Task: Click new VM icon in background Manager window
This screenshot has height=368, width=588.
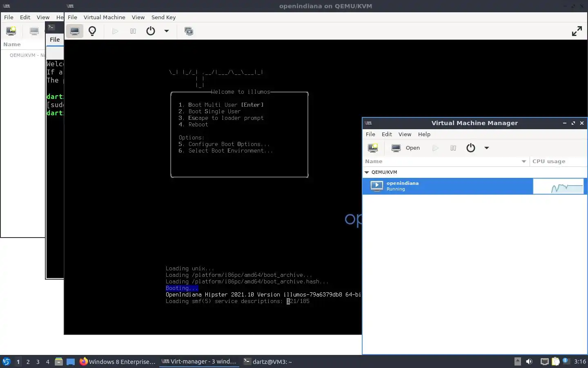Action: click(x=11, y=31)
